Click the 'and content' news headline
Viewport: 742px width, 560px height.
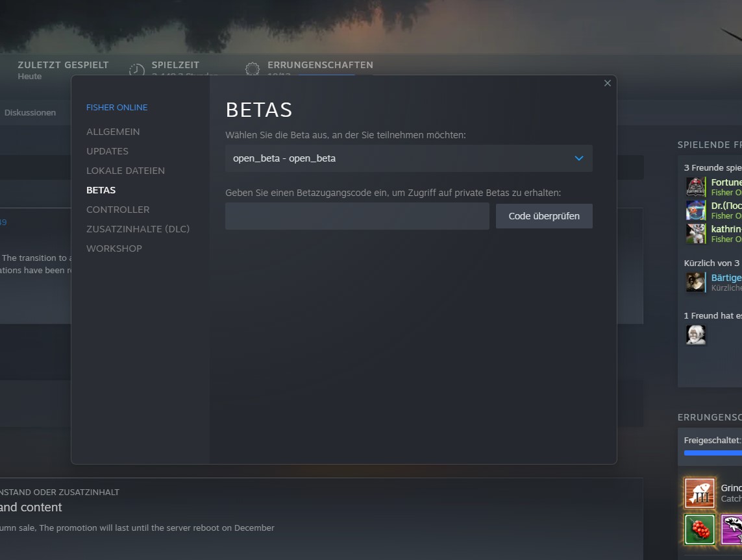pyautogui.click(x=31, y=507)
